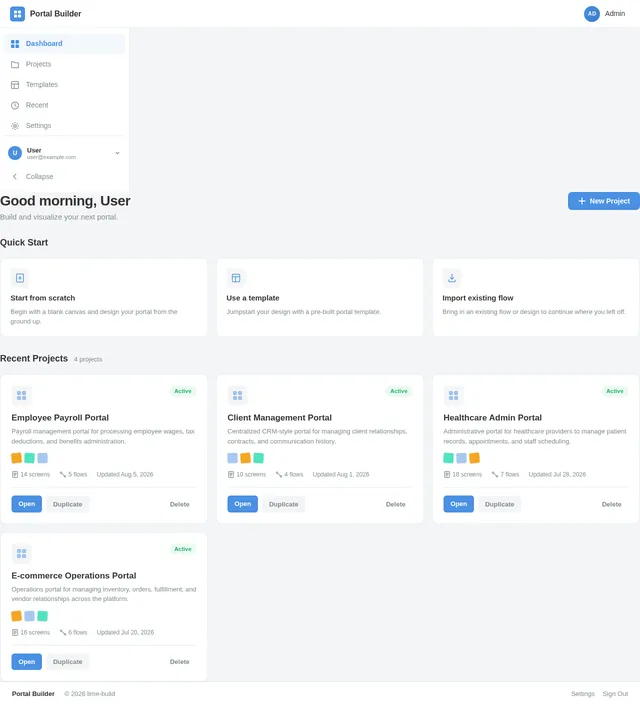Click the Employee Payroll Portal grid icon
The width and height of the screenshot is (640, 706).
tap(22, 395)
